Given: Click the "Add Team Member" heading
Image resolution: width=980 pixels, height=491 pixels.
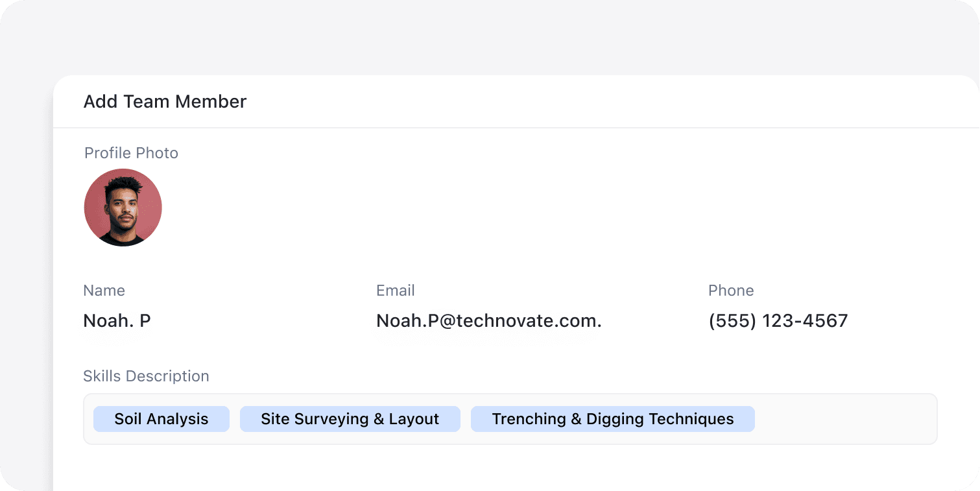Looking at the screenshot, I should [165, 102].
